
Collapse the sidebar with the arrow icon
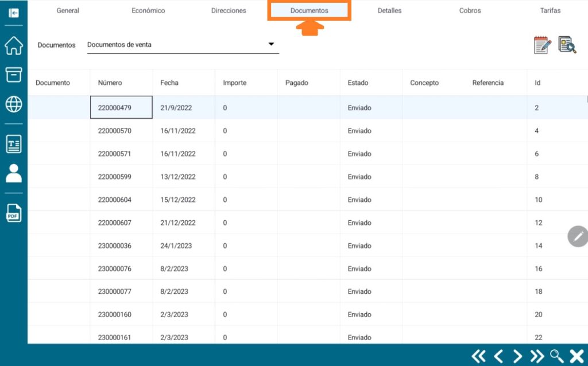(14, 13)
